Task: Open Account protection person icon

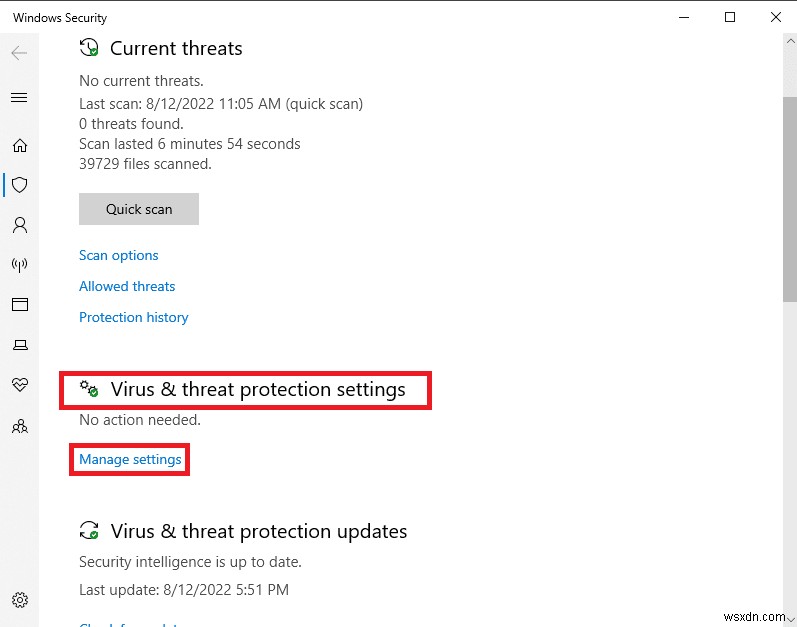Action: click(19, 225)
